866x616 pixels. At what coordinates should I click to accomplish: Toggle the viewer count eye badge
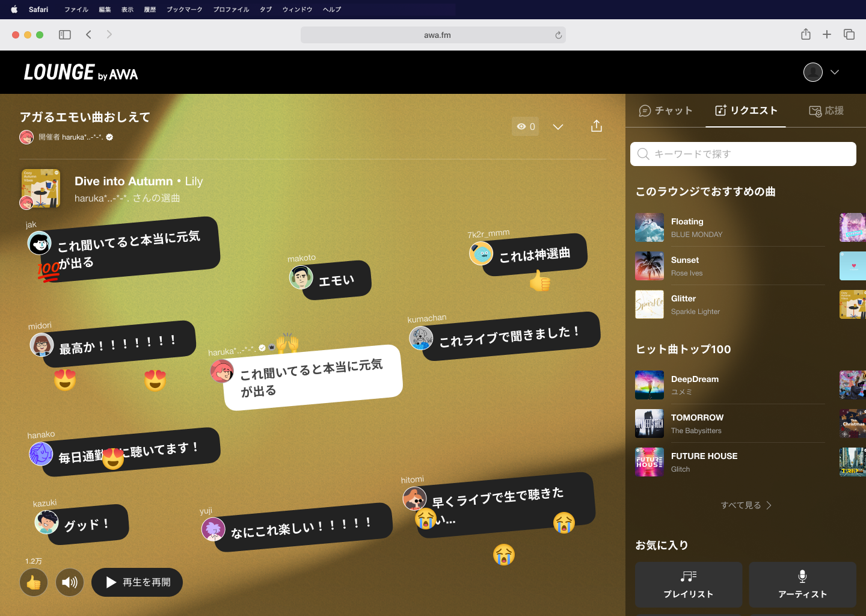526,126
